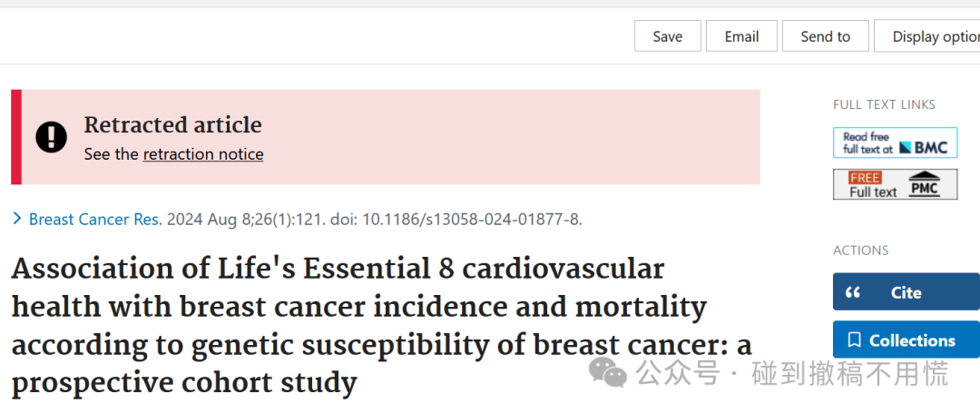Screen dimensions: 980x413
Task: Expand the Breast Cancer Res. journal chevron
Action: (x=17, y=220)
